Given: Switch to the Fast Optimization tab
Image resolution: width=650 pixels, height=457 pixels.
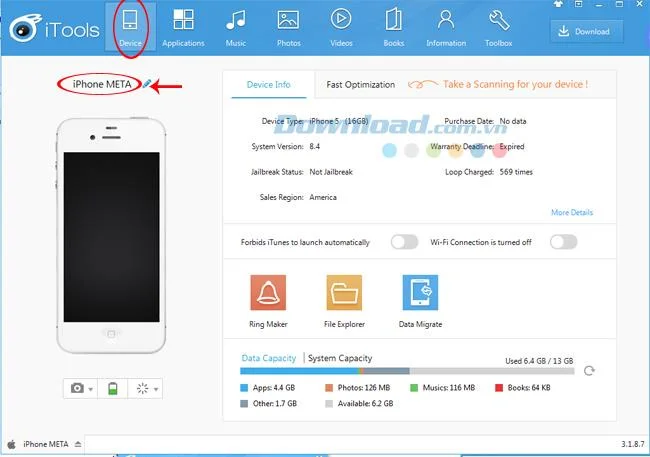Looking at the screenshot, I should coord(361,85).
